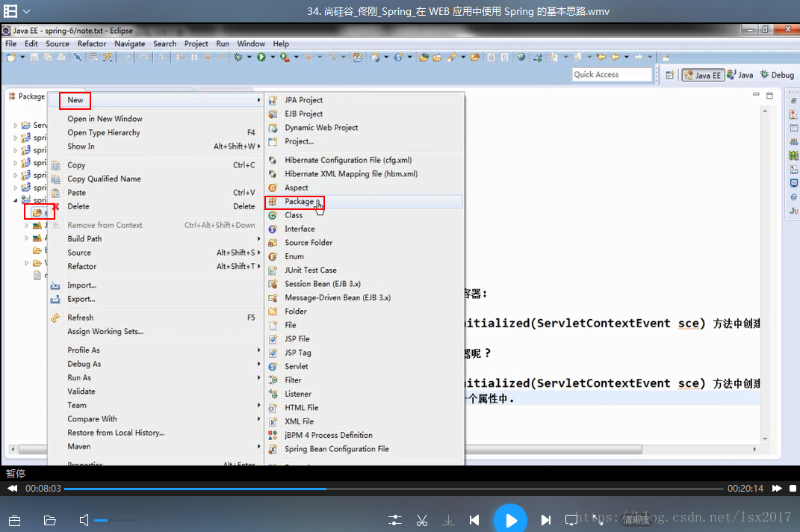Open Profile As submenu arrow
Image resolution: width=800 pixels, height=532 pixels.
pos(258,350)
